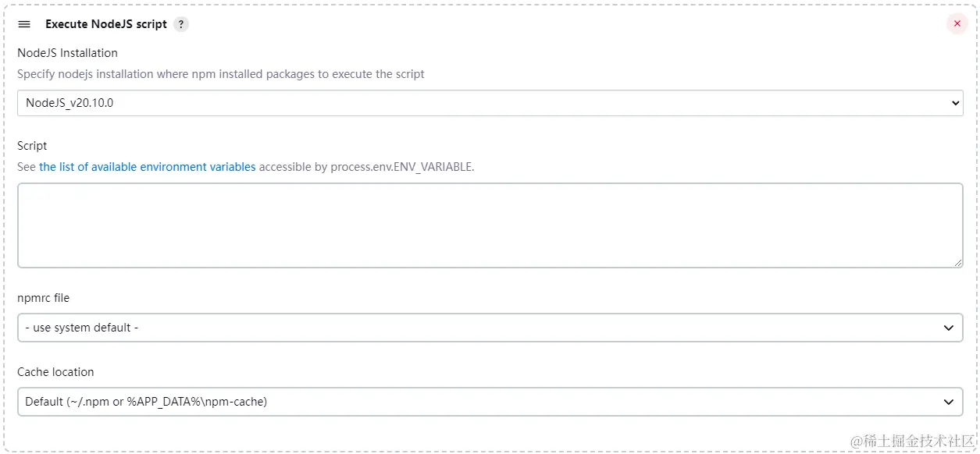This screenshot has width=980, height=454.
Task: Click the NodeJS Installation label
Action: 67,53
